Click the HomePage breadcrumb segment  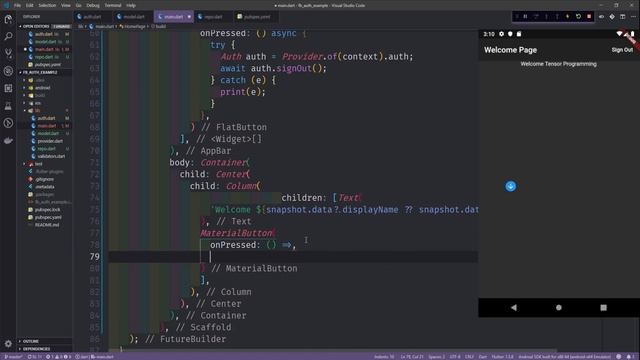coord(135,26)
